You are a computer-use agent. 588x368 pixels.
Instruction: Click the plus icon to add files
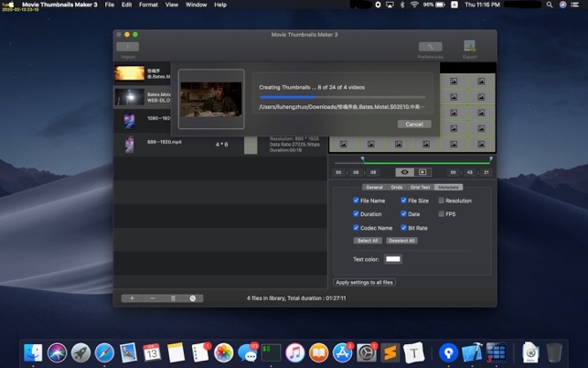132,298
